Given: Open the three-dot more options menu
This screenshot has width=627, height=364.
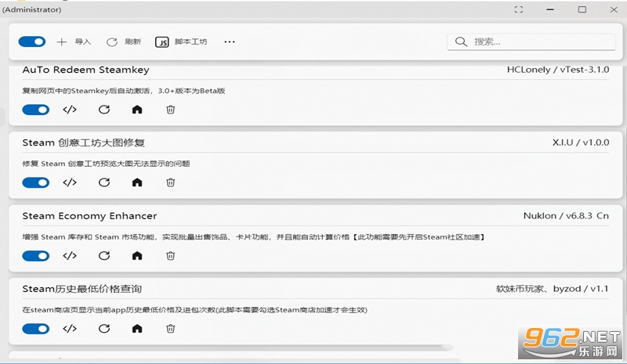Looking at the screenshot, I should click(230, 41).
